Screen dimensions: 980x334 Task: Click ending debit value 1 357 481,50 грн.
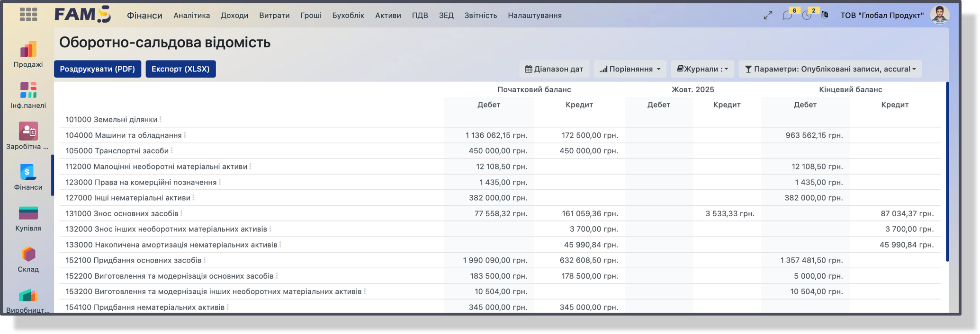click(811, 260)
